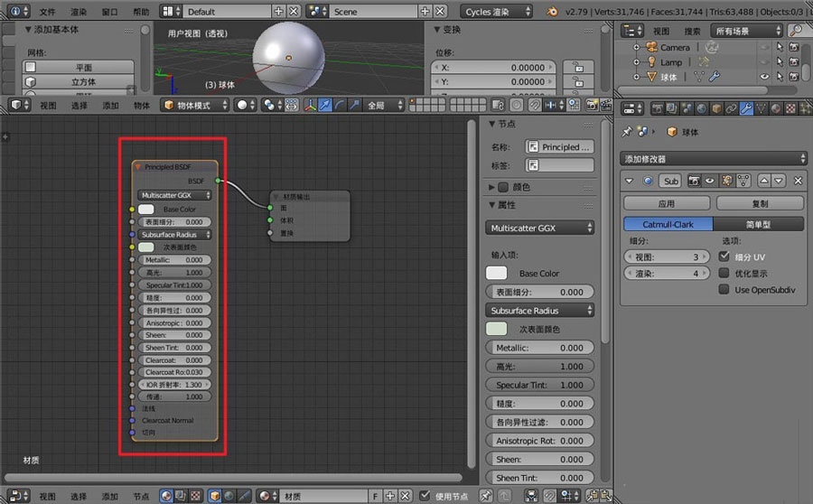Open Multiscatter GGX dropdown in properties panel

pos(540,228)
